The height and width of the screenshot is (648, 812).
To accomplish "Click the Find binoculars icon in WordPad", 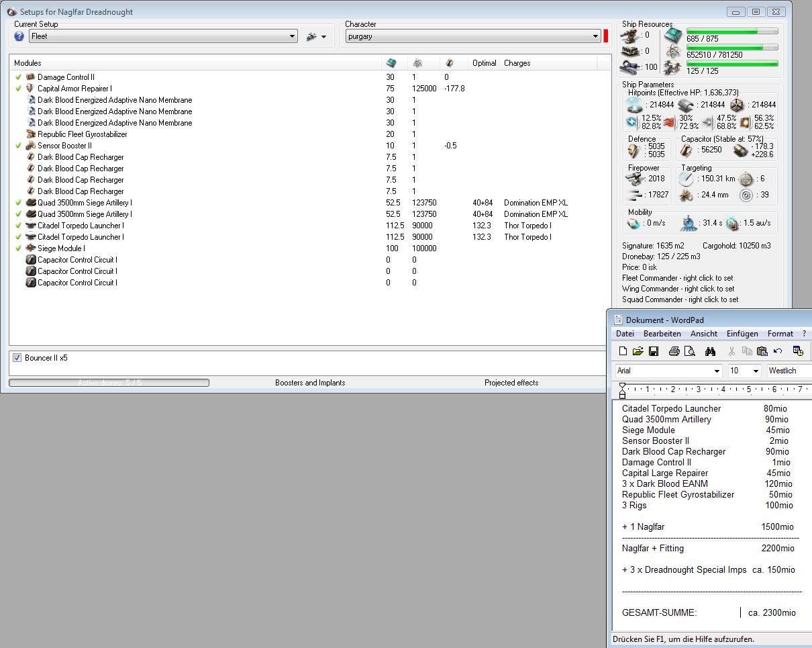I will tap(710, 351).
